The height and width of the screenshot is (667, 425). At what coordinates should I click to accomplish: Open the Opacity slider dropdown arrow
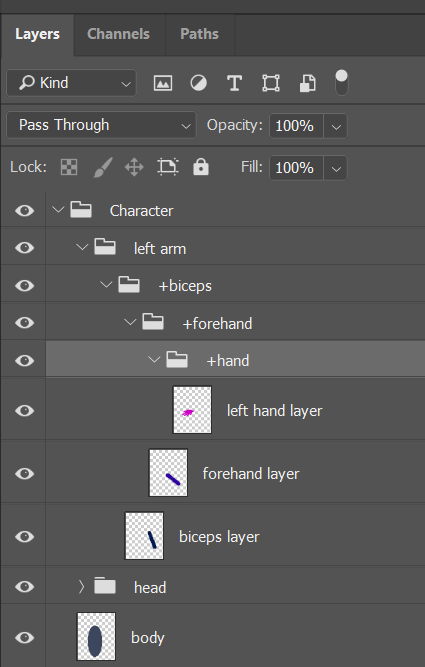336,126
